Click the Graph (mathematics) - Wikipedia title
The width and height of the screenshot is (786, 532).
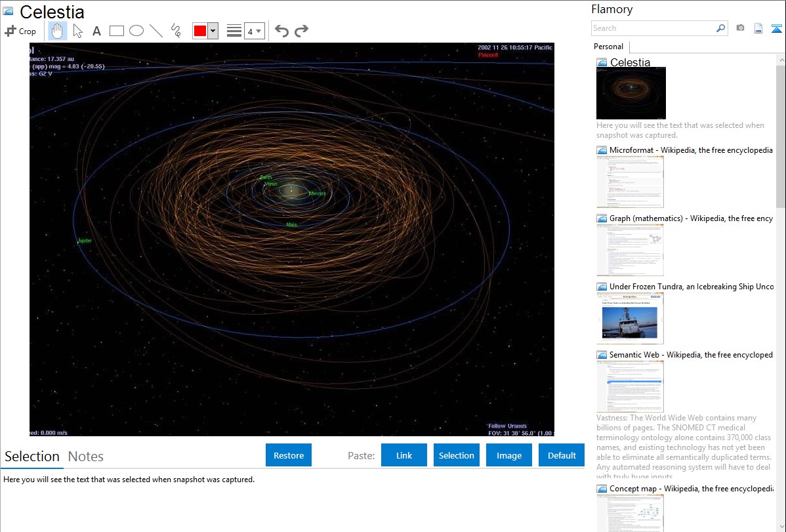tap(691, 218)
